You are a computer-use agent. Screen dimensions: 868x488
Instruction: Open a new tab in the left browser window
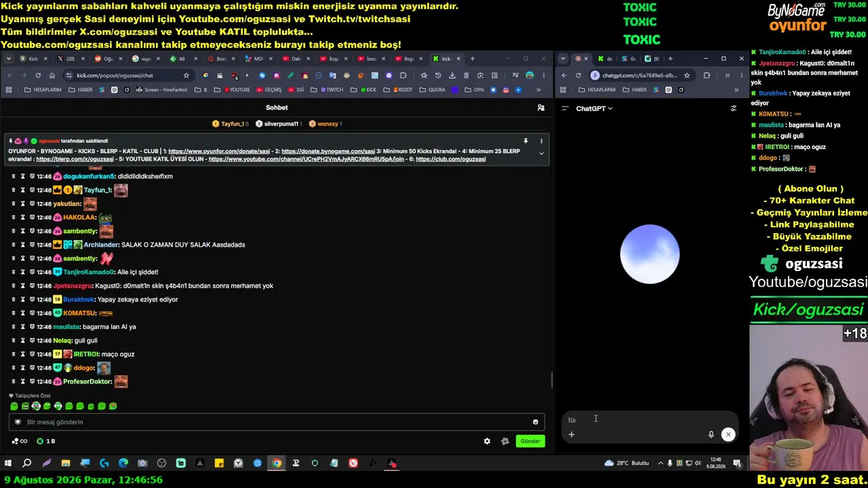[473, 59]
